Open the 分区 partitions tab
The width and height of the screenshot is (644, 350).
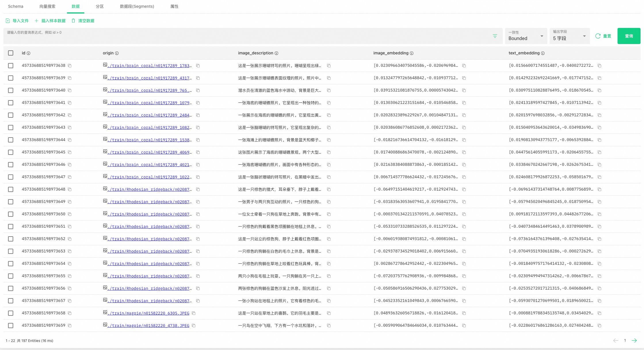point(100,6)
